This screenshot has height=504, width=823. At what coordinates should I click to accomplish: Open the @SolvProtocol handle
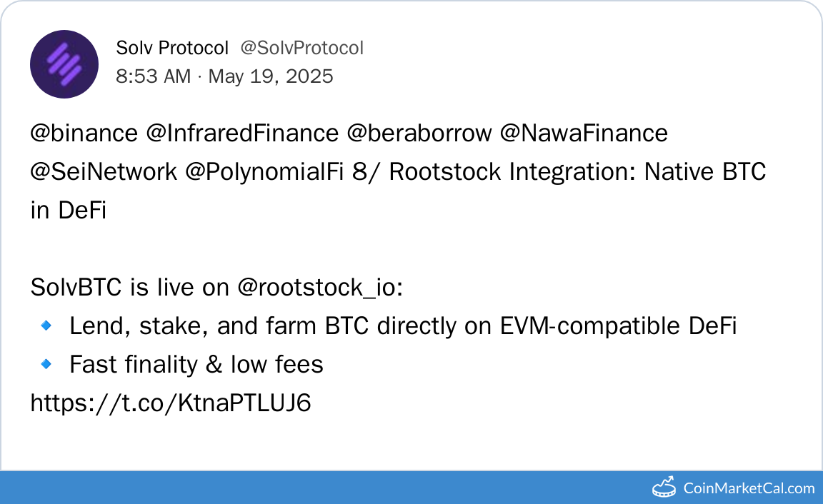click(302, 48)
